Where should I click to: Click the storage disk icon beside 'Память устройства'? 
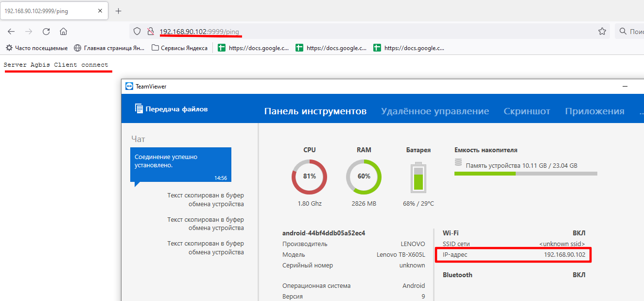tap(458, 162)
